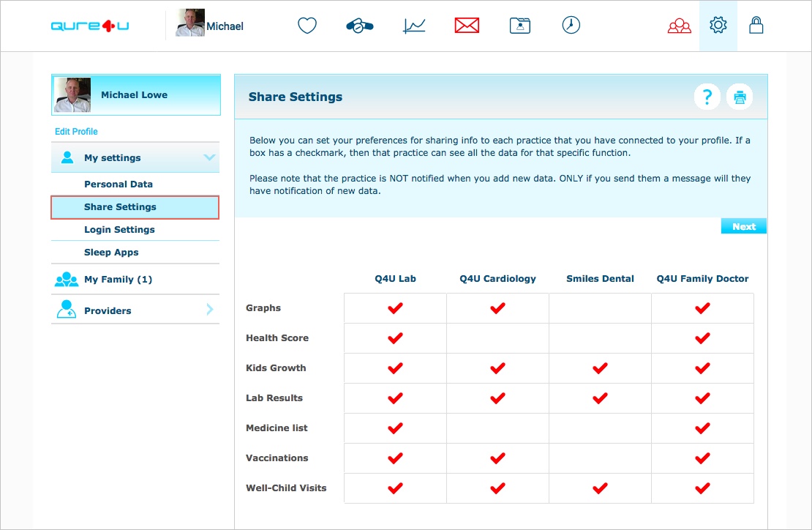Click the Share Settings panel title
812x530 pixels.
296,97
